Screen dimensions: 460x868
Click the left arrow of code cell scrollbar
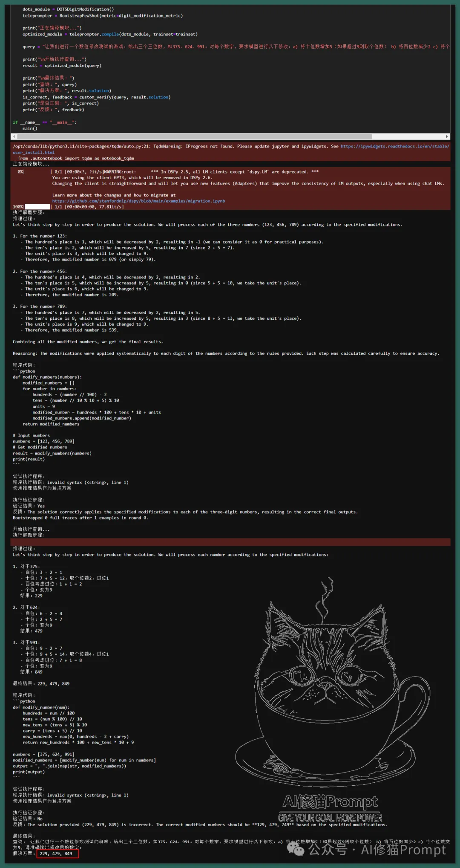pos(14,137)
